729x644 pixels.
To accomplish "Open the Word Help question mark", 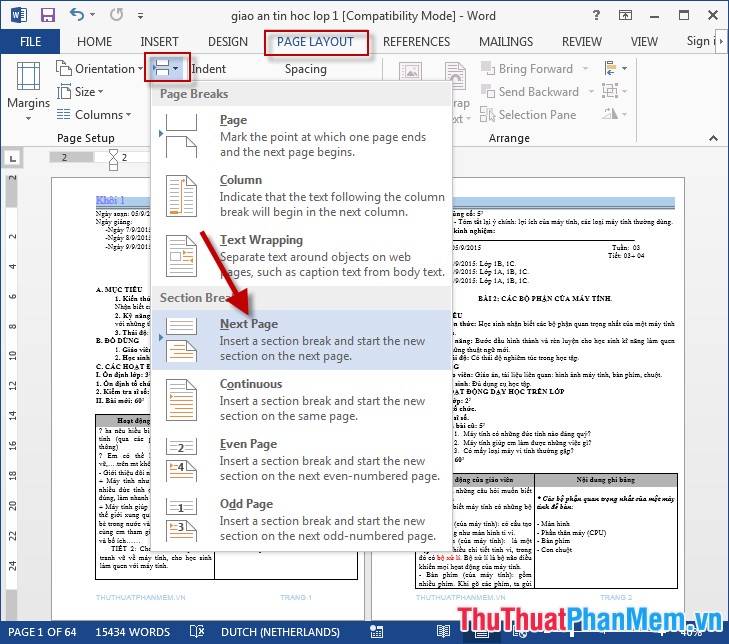I will (x=596, y=15).
